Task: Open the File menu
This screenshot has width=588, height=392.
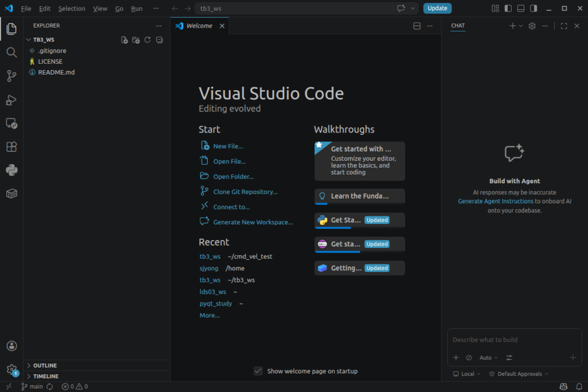Action: [x=26, y=9]
